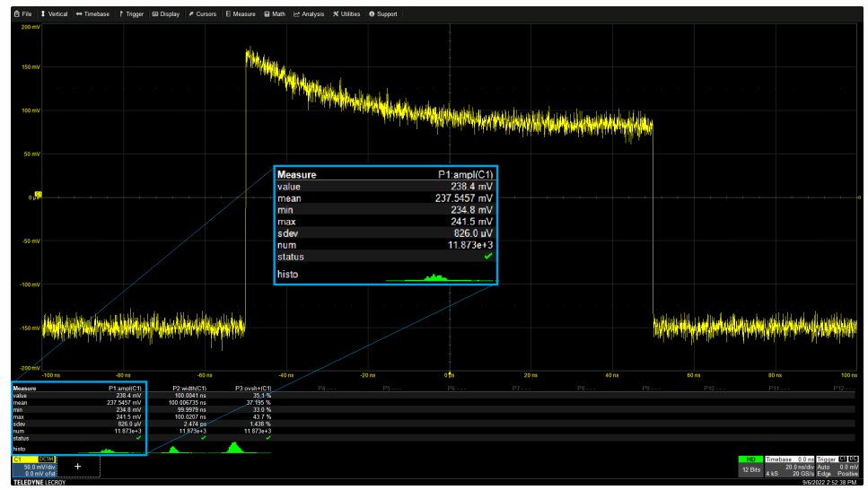Open the Vertical menu
The height and width of the screenshot is (490, 868).
pyautogui.click(x=55, y=14)
